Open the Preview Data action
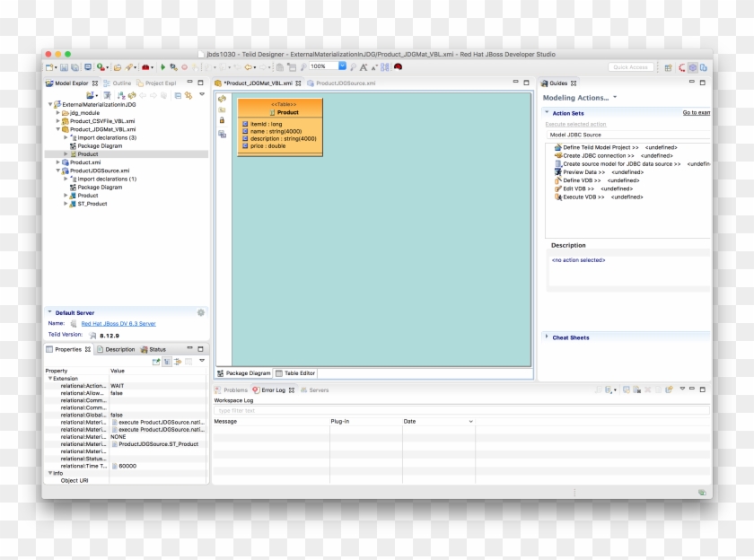754x560 pixels. click(x=557, y=172)
